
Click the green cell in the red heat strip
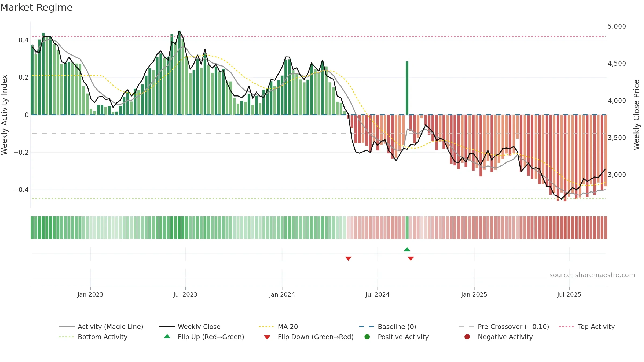tap(407, 228)
